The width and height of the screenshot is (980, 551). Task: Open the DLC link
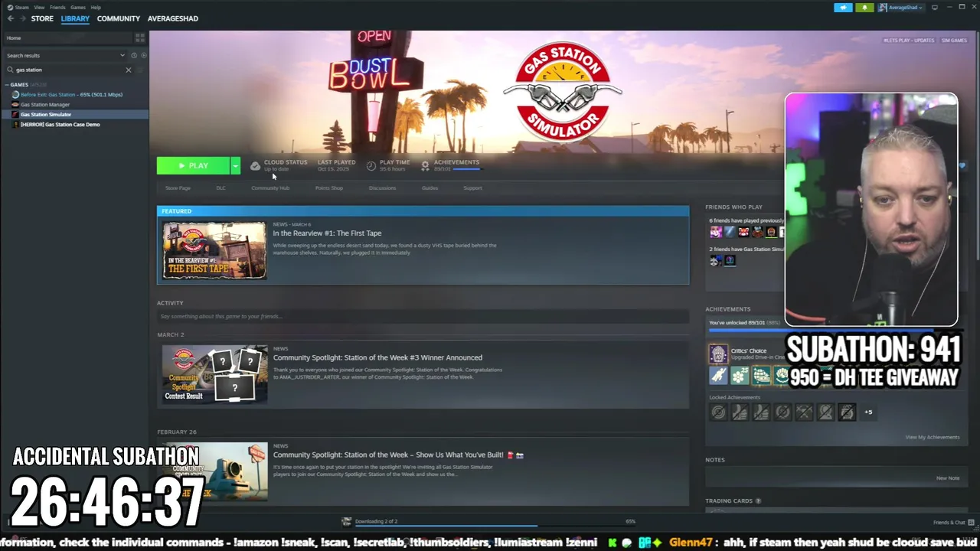[220, 187]
